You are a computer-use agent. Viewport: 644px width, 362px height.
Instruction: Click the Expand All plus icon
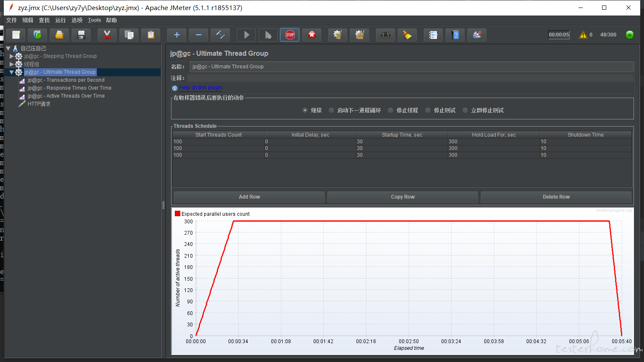(x=177, y=35)
